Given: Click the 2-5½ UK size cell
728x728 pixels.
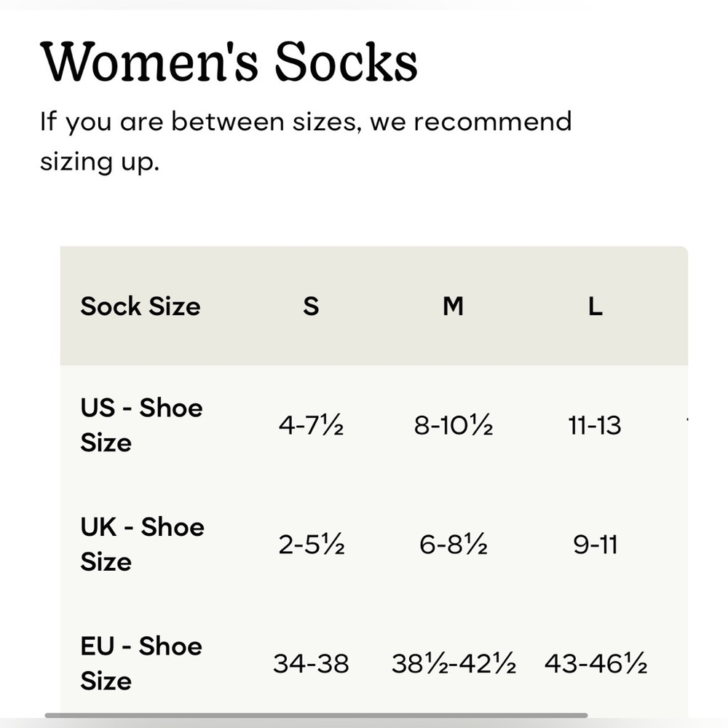Looking at the screenshot, I should [311, 545].
